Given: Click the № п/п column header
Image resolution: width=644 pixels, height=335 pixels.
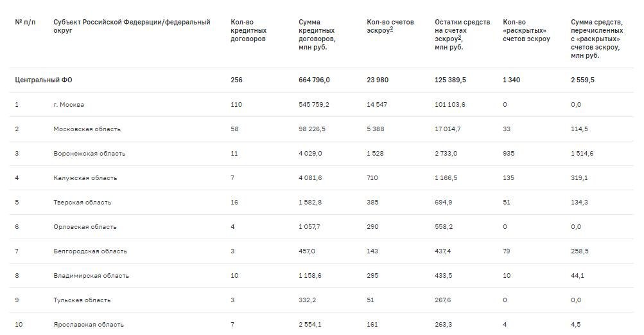Looking at the screenshot, I should pos(25,23).
